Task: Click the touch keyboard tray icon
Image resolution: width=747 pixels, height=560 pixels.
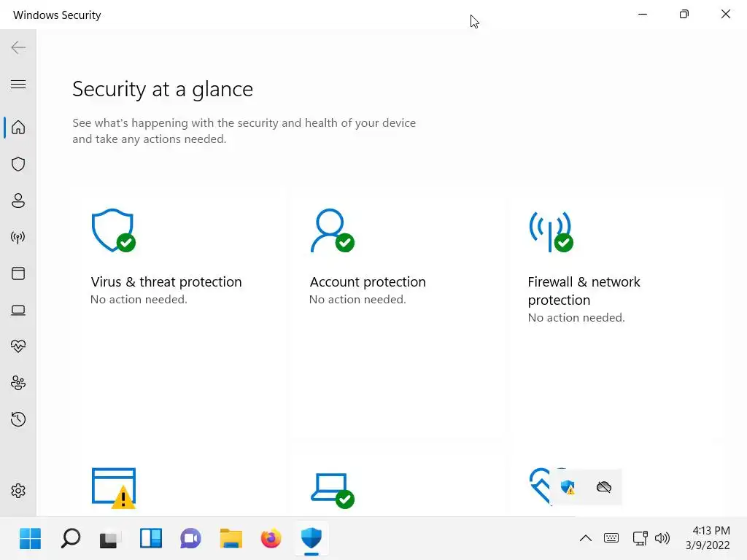Action: click(x=611, y=538)
